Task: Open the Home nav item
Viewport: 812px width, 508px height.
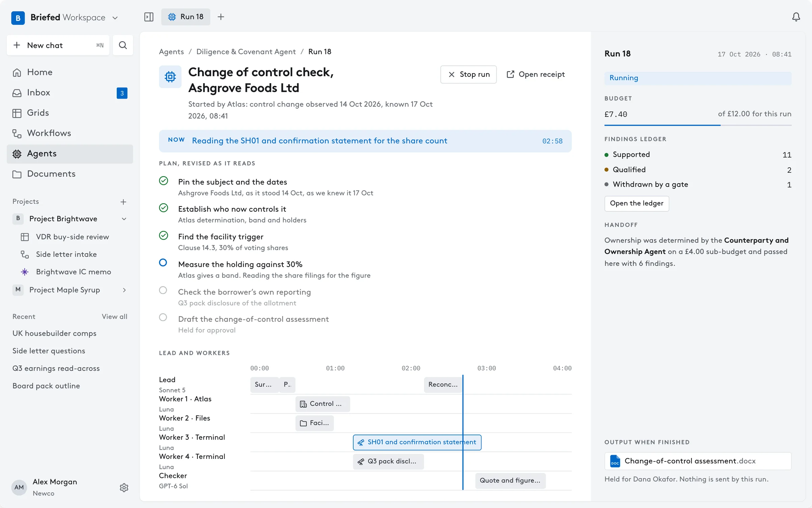Action: click(70, 72)
